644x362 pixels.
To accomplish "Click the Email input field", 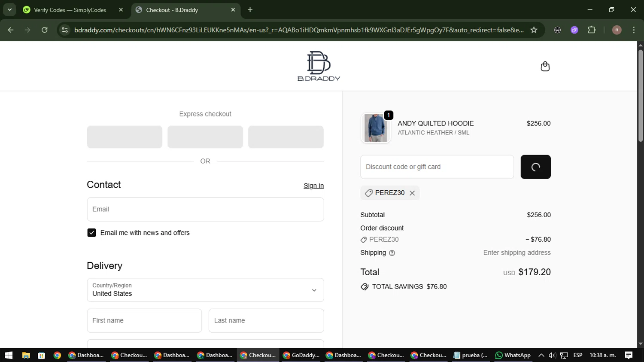I will 205,210.
